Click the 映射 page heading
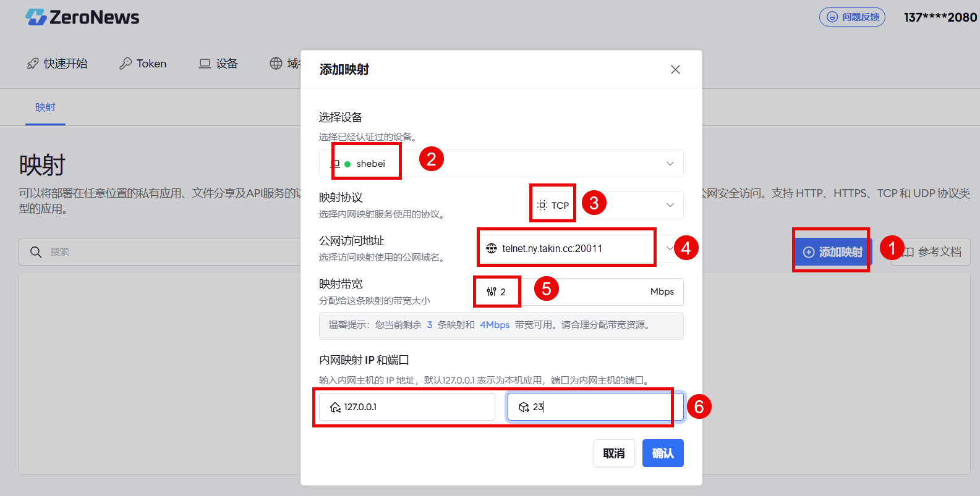980x496 pixels. [x=42, y=166]
